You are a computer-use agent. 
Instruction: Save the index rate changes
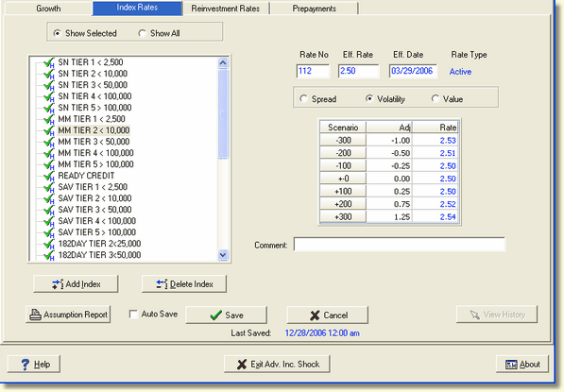pyautogui.click(x=226, y=315)
